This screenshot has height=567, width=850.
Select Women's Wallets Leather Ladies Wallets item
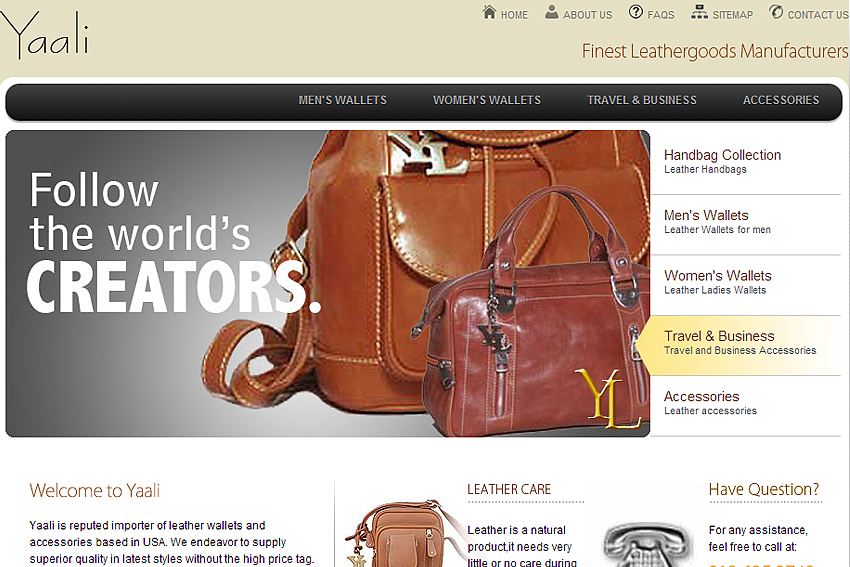pos(745,282)
